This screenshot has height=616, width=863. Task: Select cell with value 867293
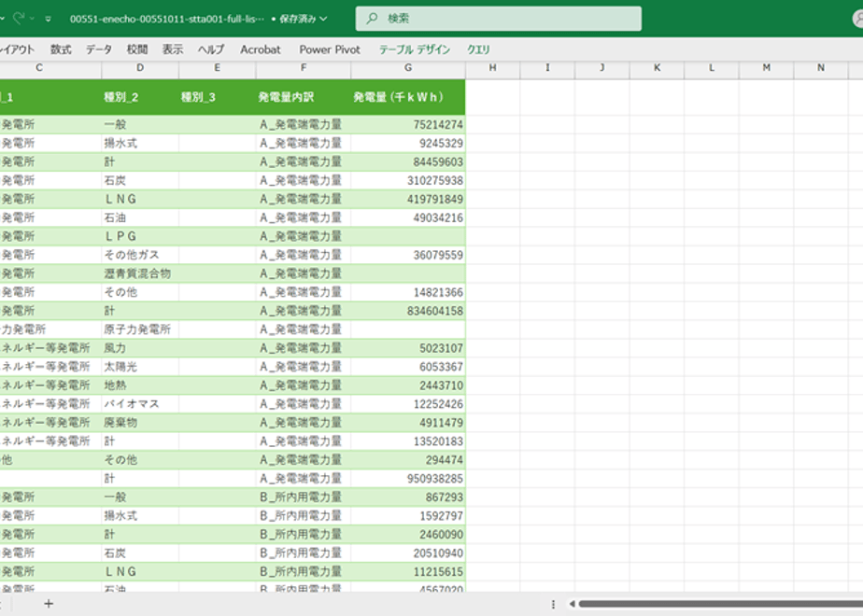click(x=408, y=497)
